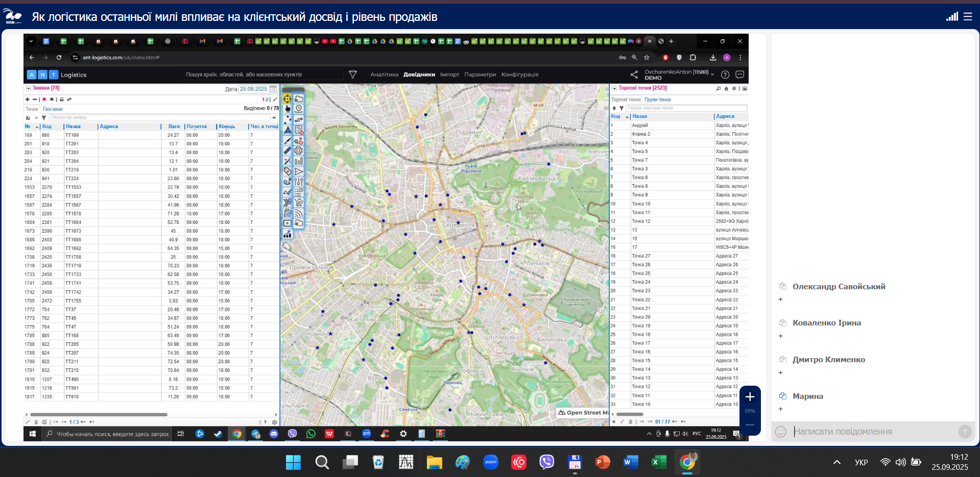This screenshot has width=980, height=477.
Task: Zoom in the shared screen with plus button
Action: point(750,397)
